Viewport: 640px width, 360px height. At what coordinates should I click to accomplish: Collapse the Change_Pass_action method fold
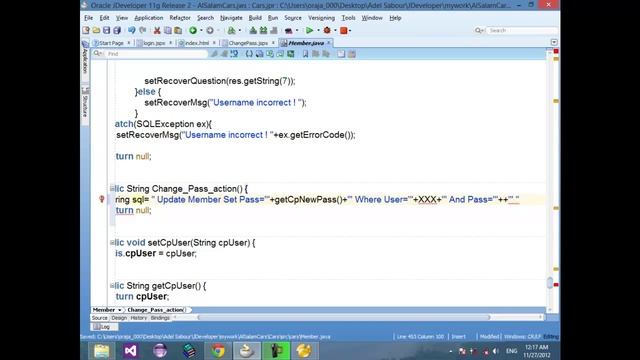(x=112, y=189)
